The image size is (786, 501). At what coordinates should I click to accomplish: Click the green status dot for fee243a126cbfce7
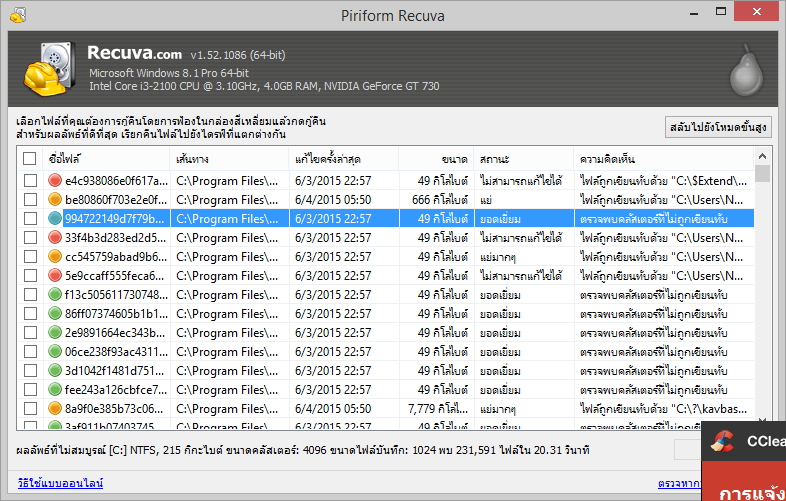coord(55,390)
